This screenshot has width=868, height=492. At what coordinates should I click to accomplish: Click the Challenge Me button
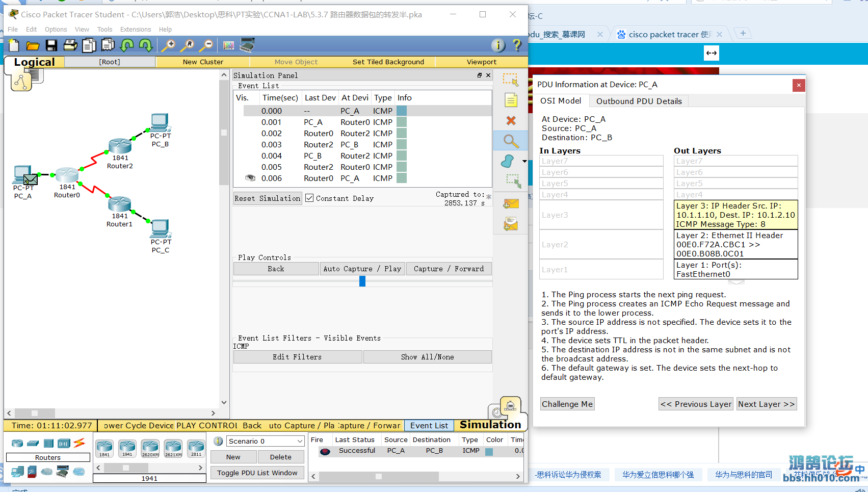click(567, 404)
